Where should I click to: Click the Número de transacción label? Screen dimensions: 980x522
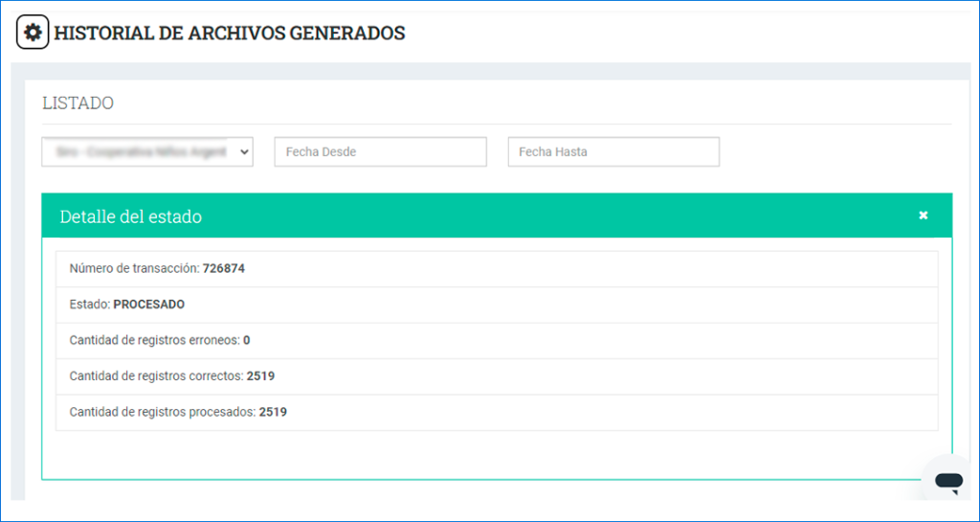134,268
